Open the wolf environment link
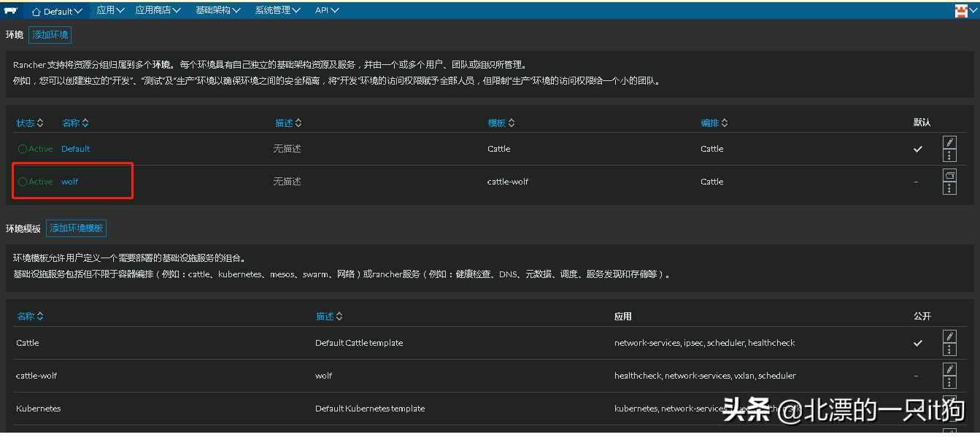 tap(69, 182)
